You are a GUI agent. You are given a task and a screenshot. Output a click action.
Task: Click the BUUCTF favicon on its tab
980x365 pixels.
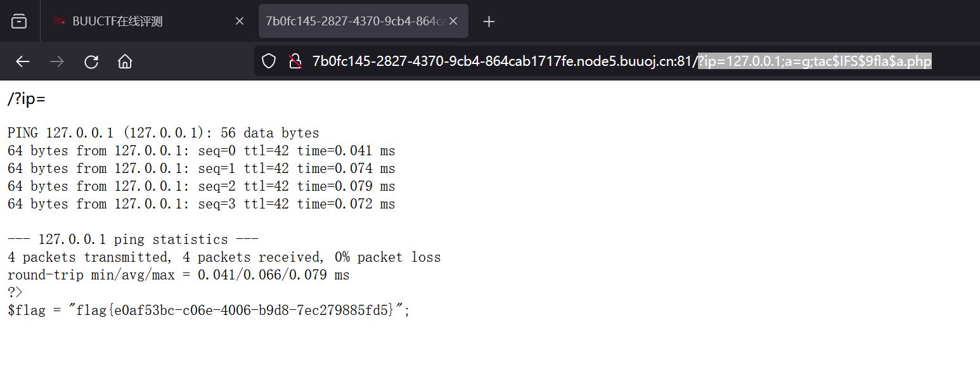coord(60,20)
